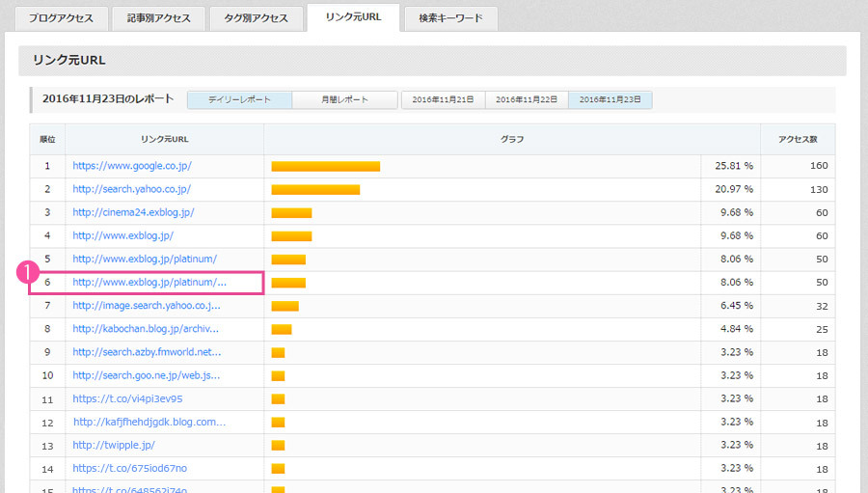Open the http://search.yahoo.co.jp/ link
Screen dimensions: 868x493
tap(132, 189)
